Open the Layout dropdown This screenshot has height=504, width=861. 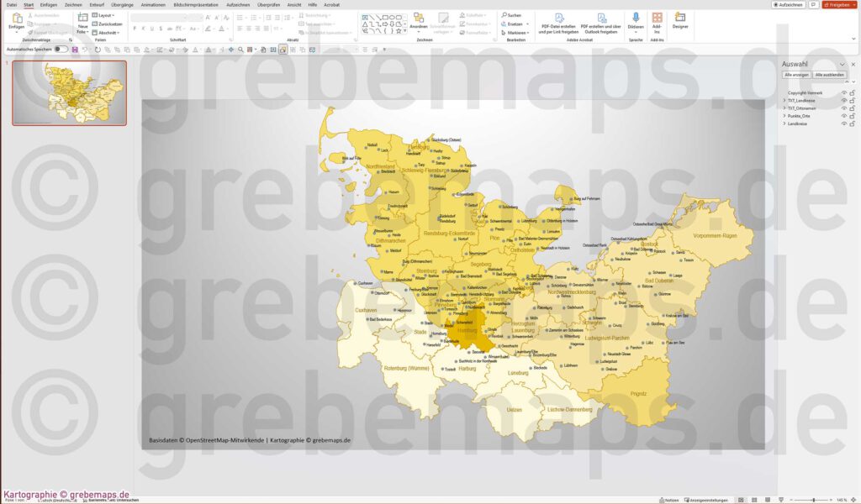click(x=103, y=15)
